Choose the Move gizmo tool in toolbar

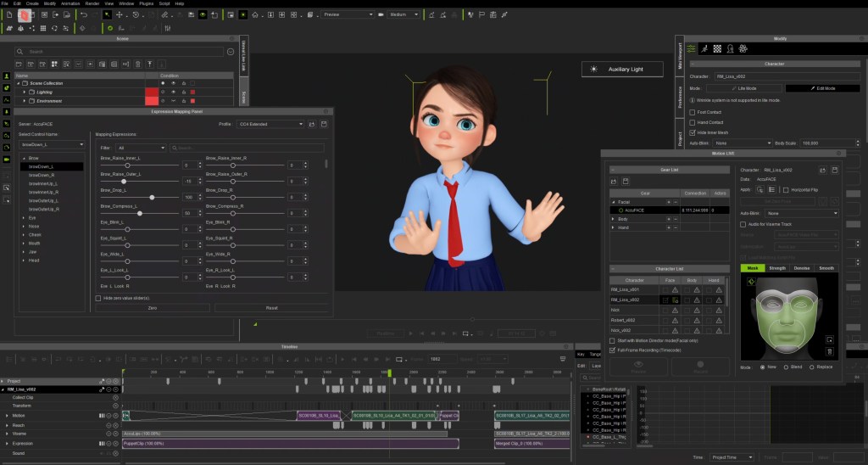pyautogui.click(x=119, y=14)
